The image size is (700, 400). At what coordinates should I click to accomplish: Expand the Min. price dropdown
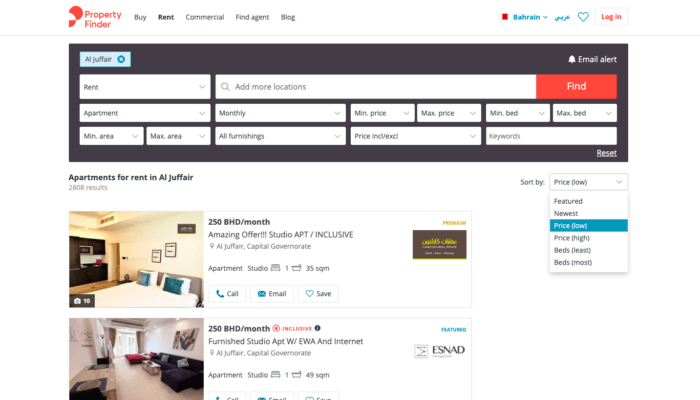tap(382, 113)
